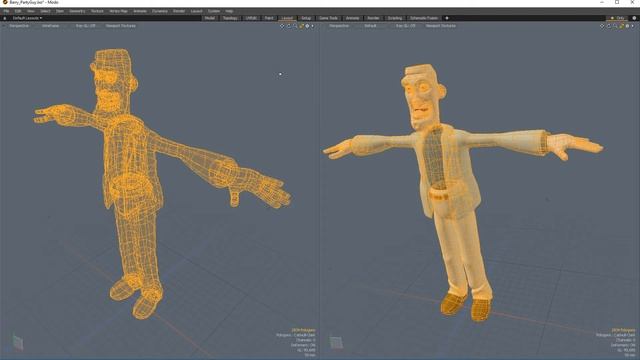The image size is (640, 360).
Task: Click right viewport options arrow icon
Action: click(633, 26)
